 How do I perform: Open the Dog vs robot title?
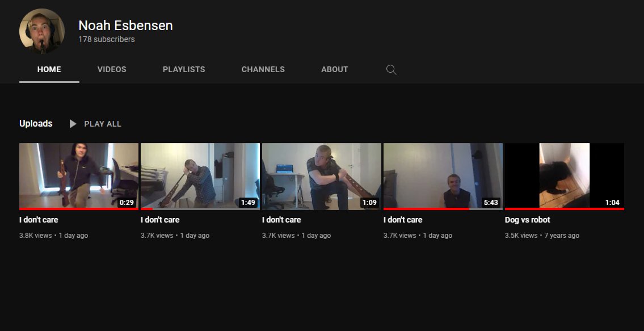pos(527,220)
